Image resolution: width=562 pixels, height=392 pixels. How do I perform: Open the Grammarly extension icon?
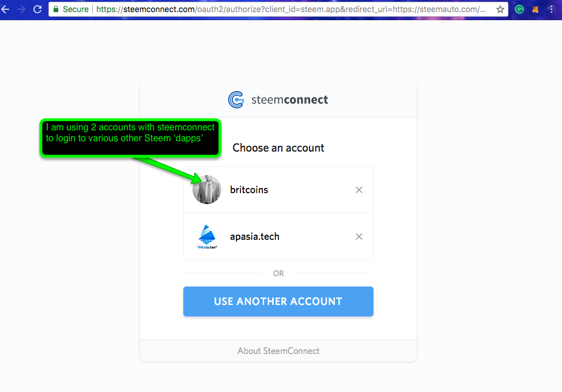[519, 9]
